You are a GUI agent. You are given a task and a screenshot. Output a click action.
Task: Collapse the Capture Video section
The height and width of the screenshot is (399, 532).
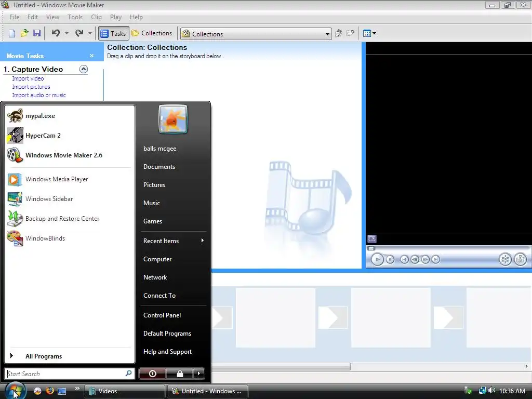click(x=84, y=69)
